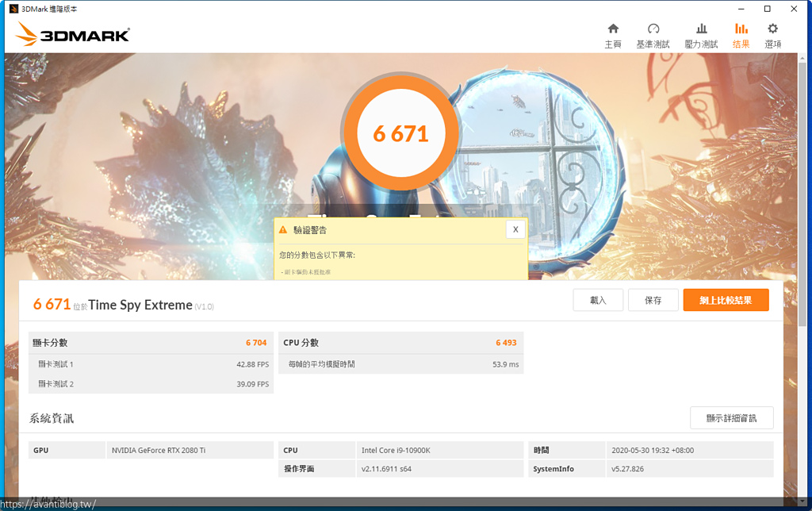
Task: Click the orange 網上比較結果 button
Action: click(726, 300)
